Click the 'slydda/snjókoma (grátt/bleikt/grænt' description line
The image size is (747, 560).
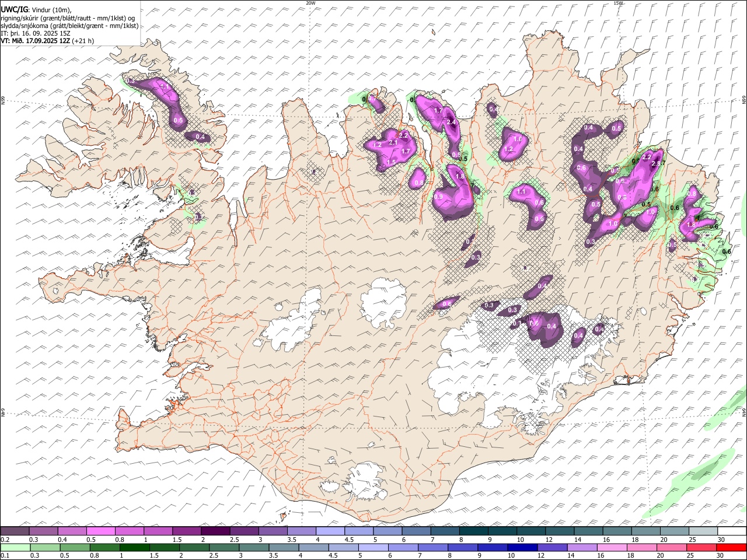tap(69, 26)
